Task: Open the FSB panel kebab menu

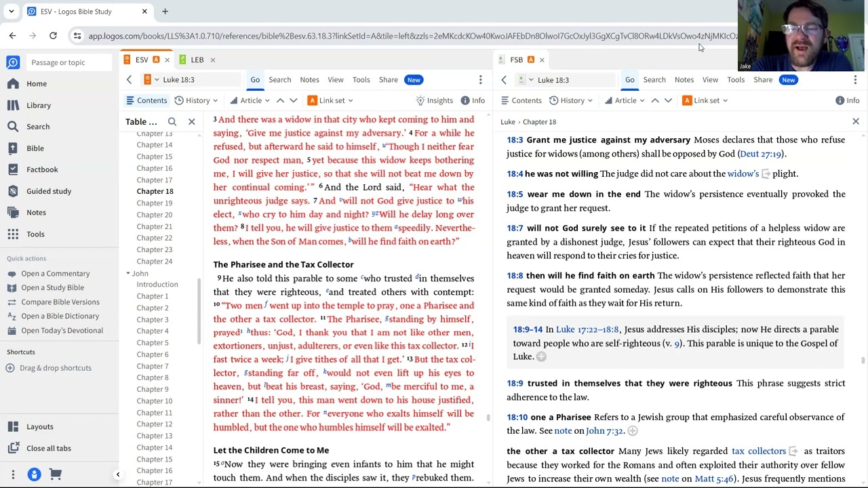Action: coord(855,80)
